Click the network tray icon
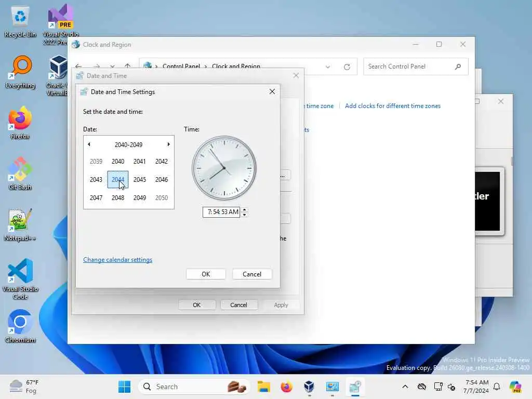532x399 pixels. coord(438,387)
